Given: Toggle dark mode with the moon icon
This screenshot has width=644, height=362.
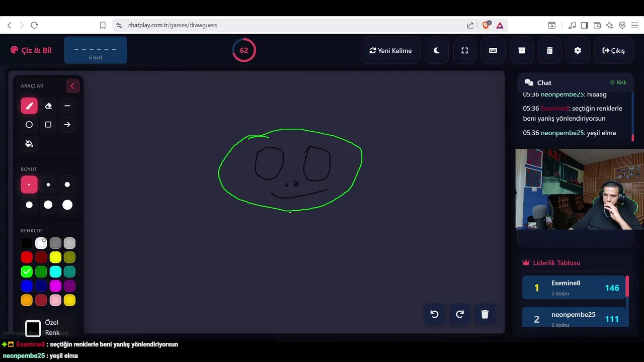Looking at the screenshot, I should (437, 50).
